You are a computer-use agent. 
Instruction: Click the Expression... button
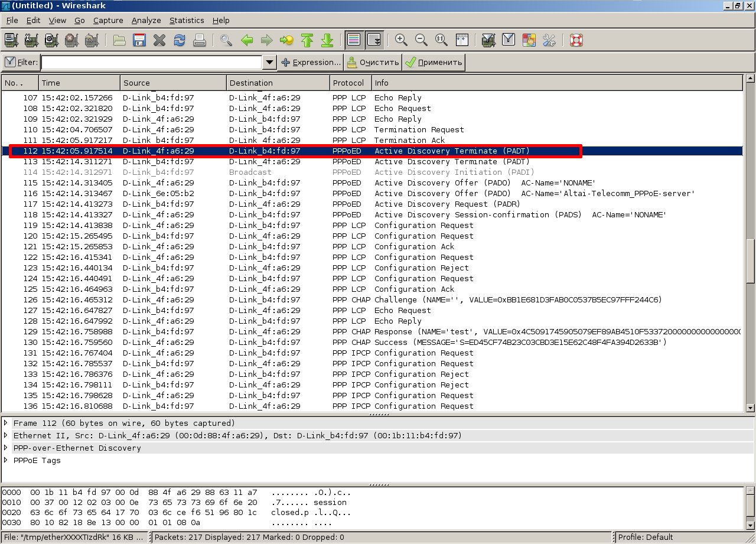click(x=311, y=62)
